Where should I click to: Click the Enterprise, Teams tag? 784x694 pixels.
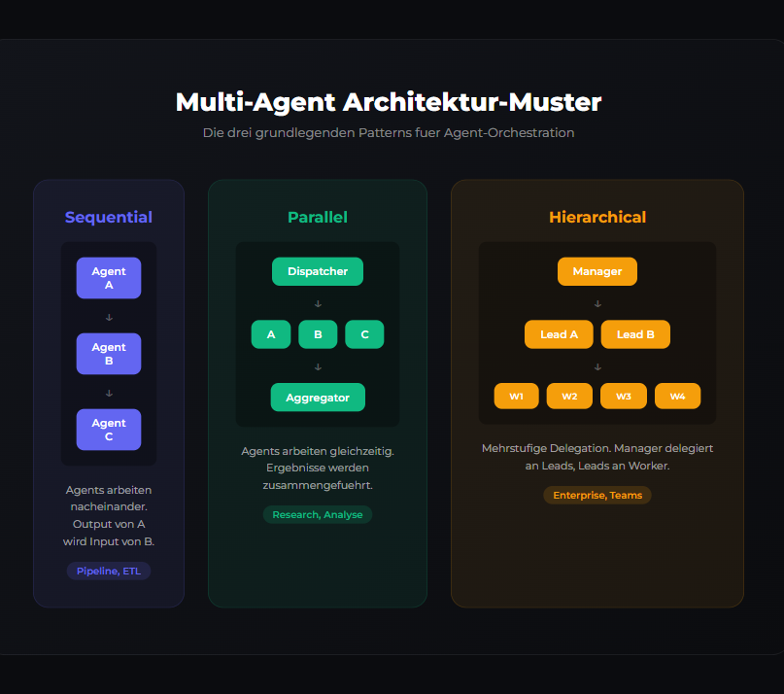597,496
